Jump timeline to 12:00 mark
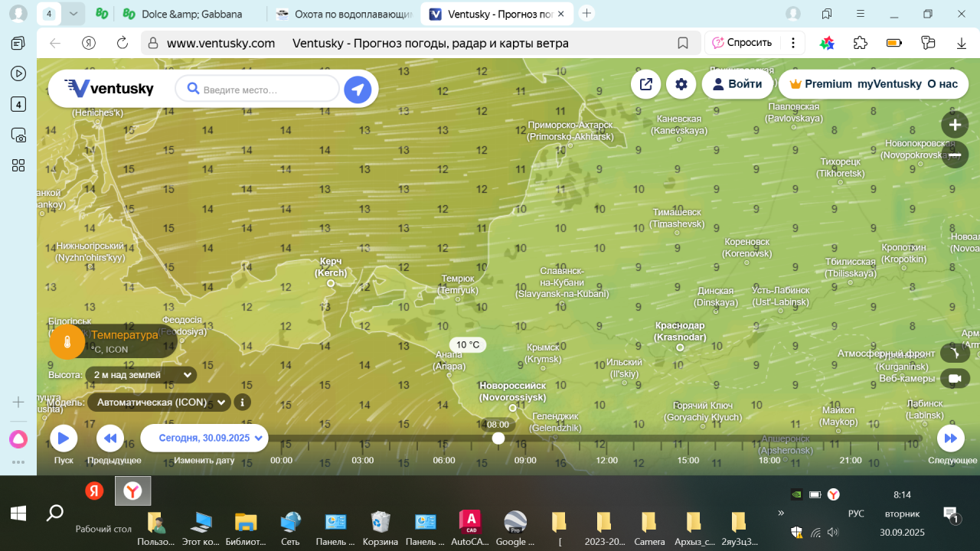The height and width of the screenshot is (551, 980). [607, 461]
